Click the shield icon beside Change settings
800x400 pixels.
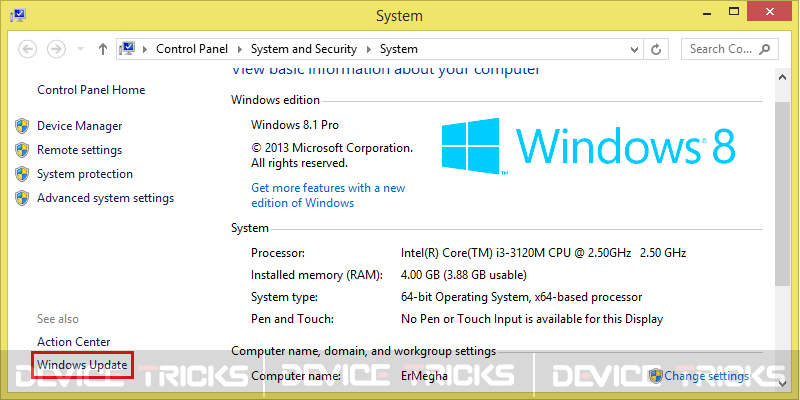click(x=656, y=376)
